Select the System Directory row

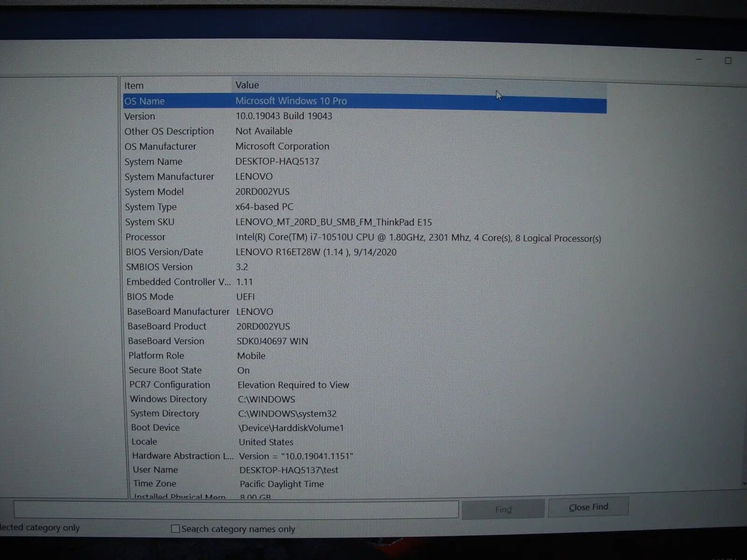[x=365, y=413]
